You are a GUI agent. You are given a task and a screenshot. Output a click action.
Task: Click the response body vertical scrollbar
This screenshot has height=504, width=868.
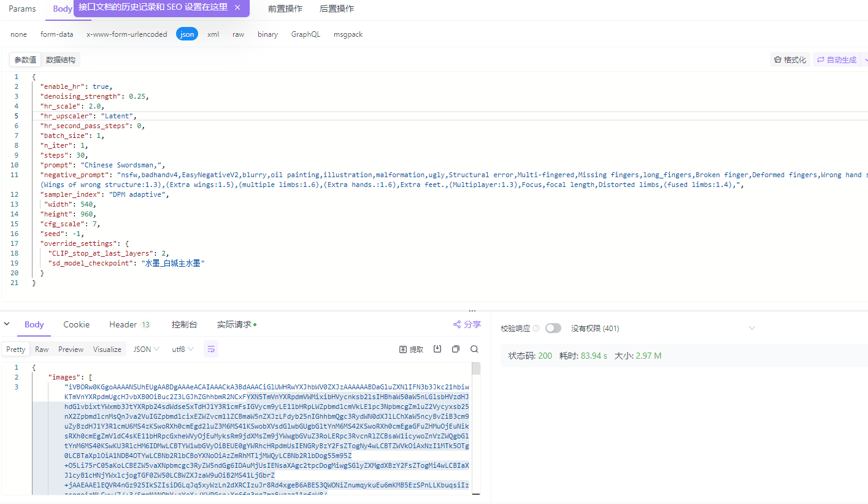pos(475,368)
